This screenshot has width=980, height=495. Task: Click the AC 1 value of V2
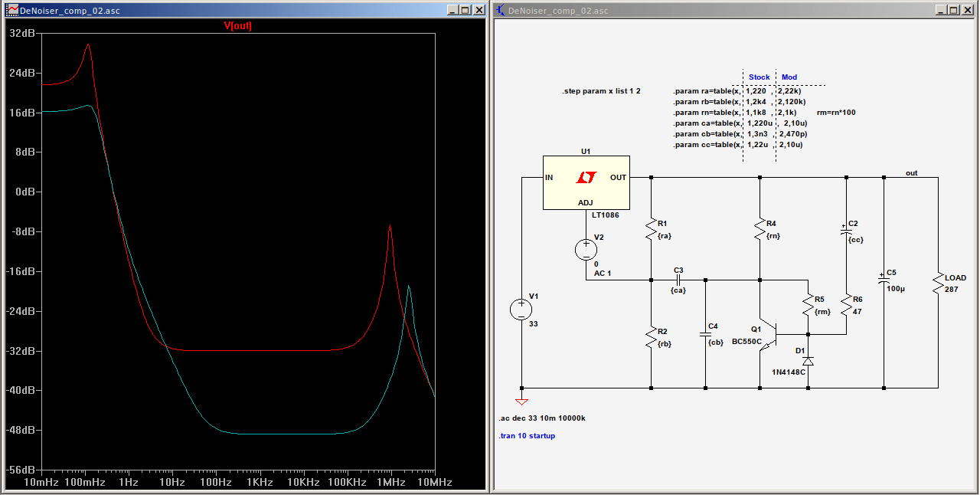click(603, 274)
